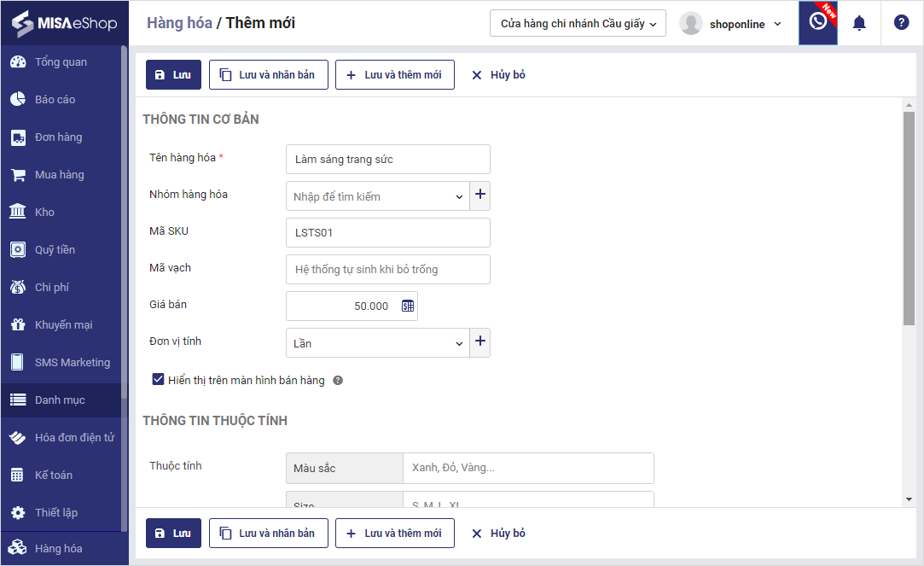Uncheck Hiển thị trên màn hình bán hàng
Viewport: 924px width, 566px height.
158,380
